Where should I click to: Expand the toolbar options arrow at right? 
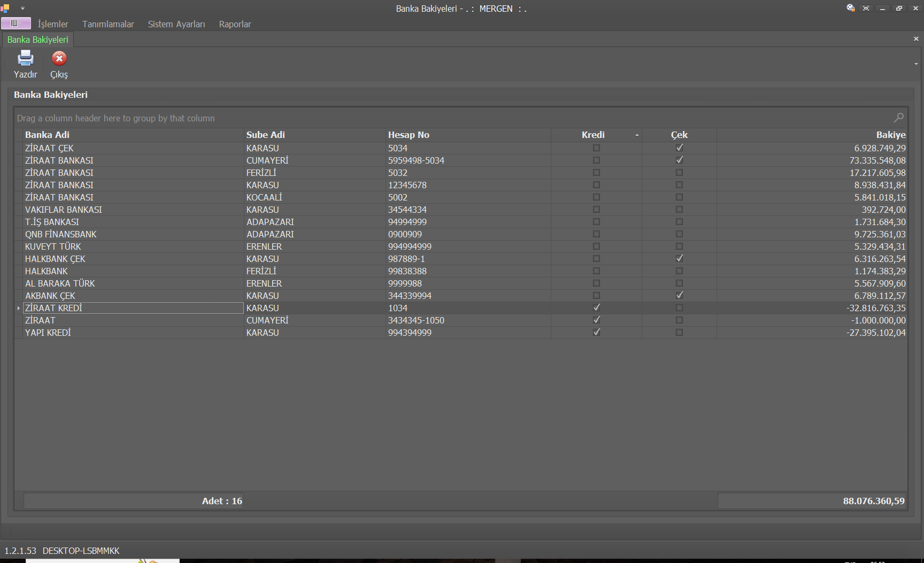tap(916, 64)
